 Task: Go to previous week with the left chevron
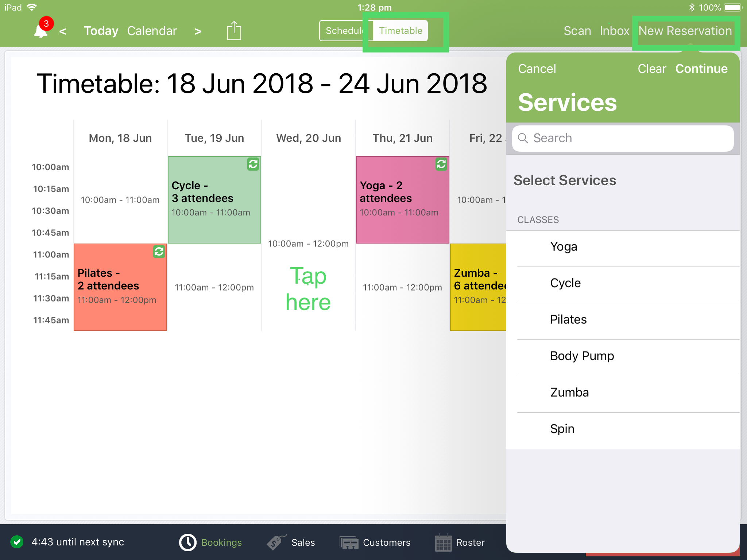[63, 31]
